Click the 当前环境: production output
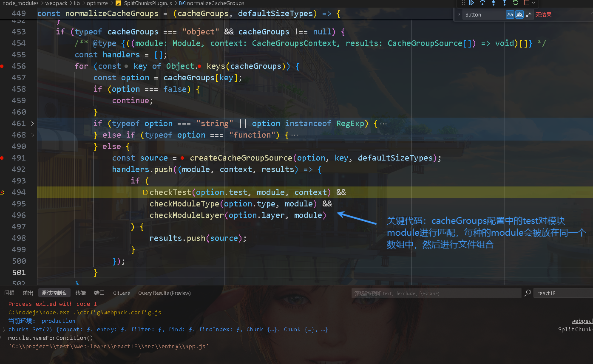593x364 pixels. [42, 321]
